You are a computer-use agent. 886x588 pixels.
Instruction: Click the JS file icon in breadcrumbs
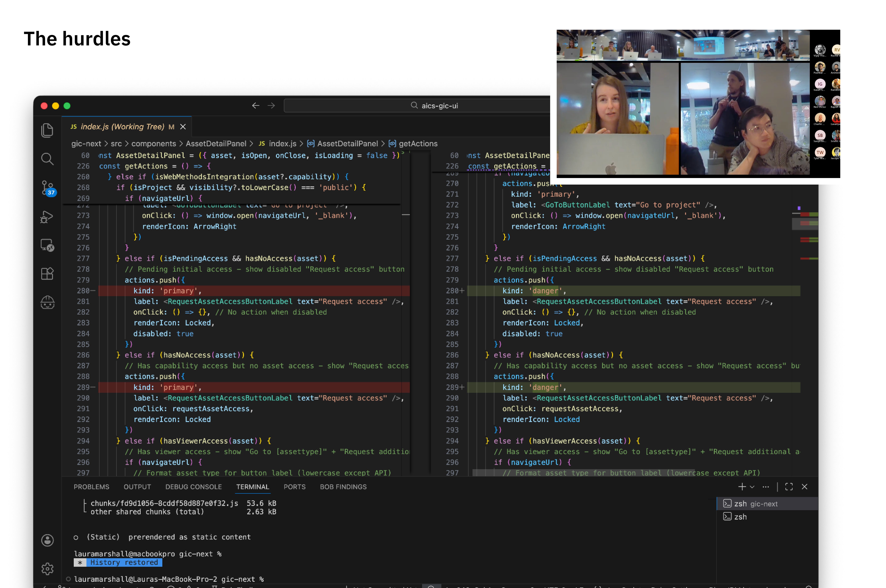262,144
